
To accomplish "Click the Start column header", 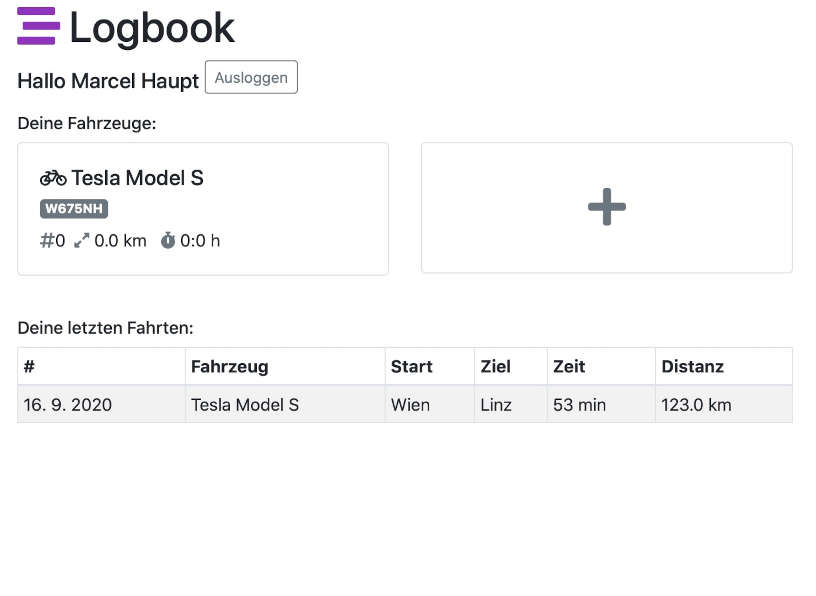I will click(x=411, y=367).
